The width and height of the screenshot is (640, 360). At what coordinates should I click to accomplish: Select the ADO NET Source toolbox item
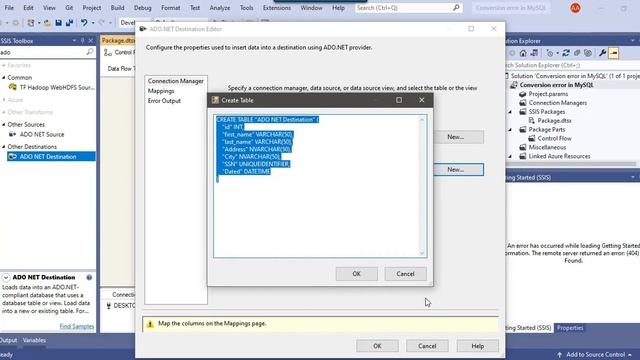pyautogui.click(x=42, y=134)
